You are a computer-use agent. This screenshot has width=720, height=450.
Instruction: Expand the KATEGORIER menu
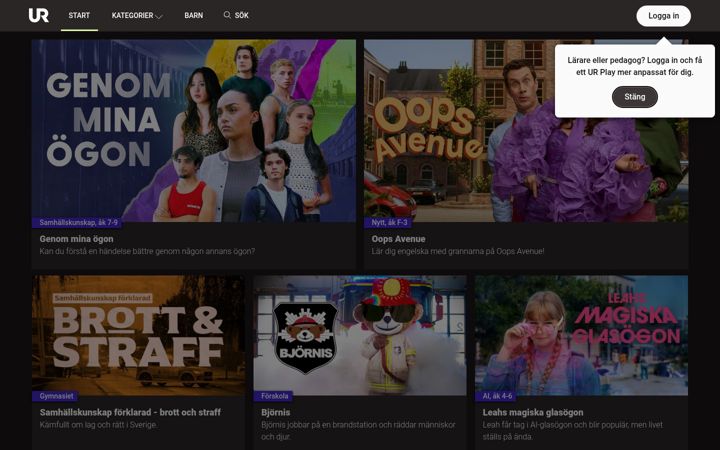tap(137, 16)
